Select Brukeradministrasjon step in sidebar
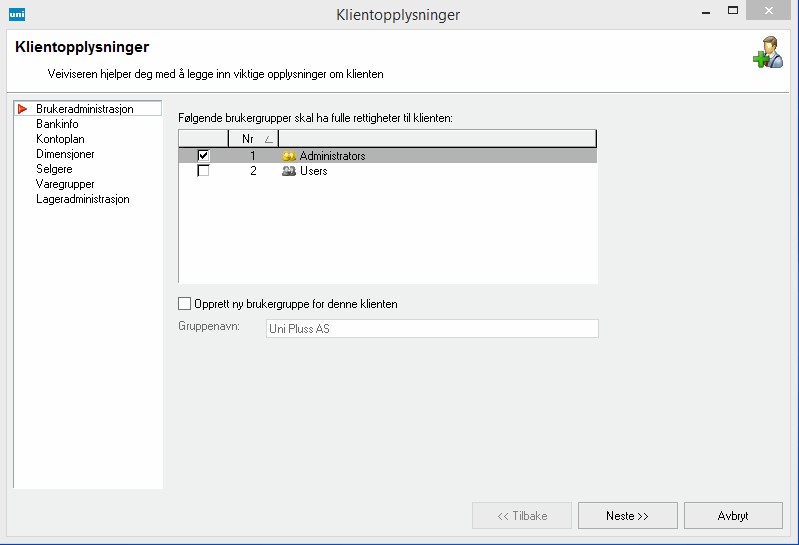This screenshot has height=545, width=799. 84,108
